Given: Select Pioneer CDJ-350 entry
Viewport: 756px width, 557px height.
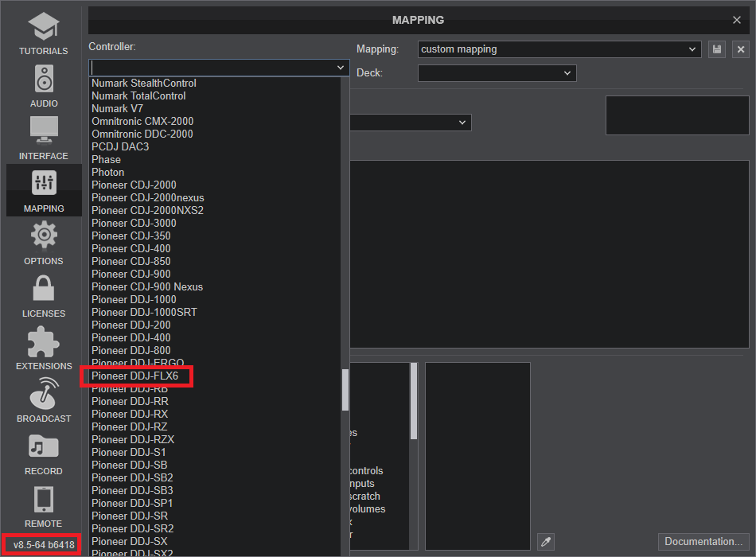Looking at the screenshot, I should click(131, 236).
